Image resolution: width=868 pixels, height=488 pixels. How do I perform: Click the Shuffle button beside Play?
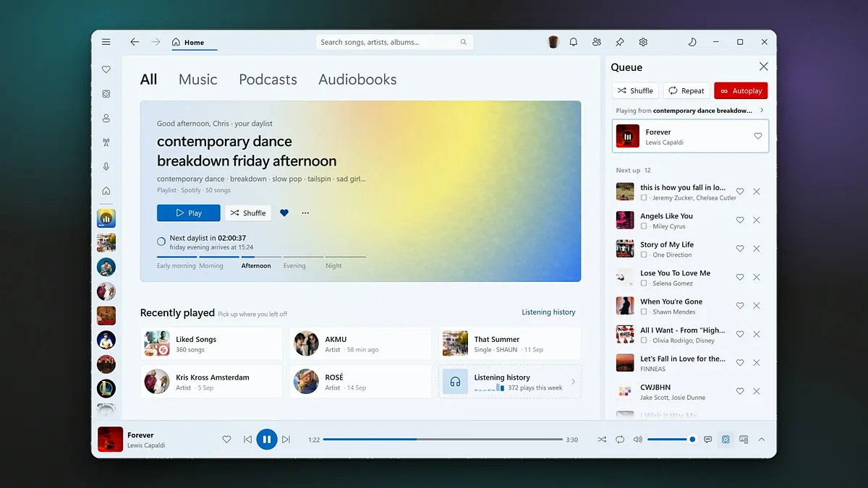248,213
